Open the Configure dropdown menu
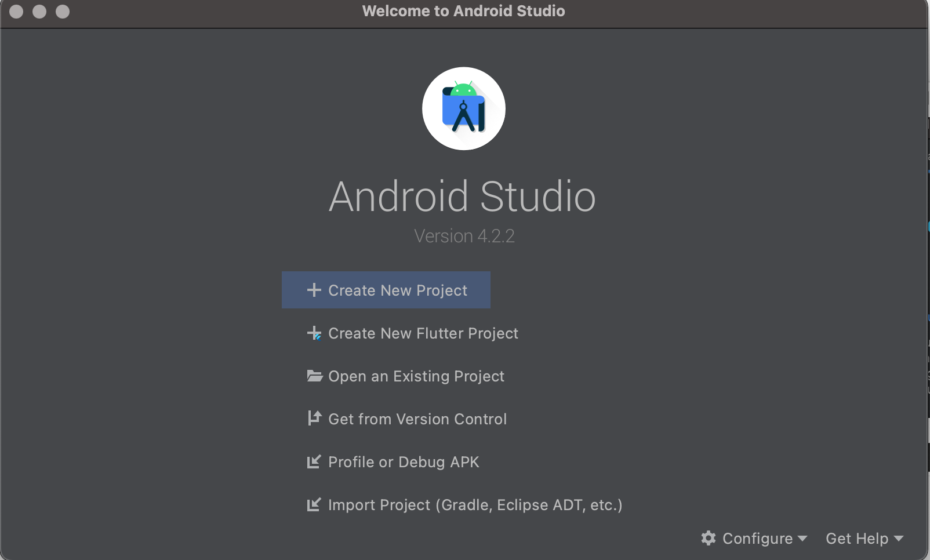This screenshot has height=560, width=930. [754, 539]
